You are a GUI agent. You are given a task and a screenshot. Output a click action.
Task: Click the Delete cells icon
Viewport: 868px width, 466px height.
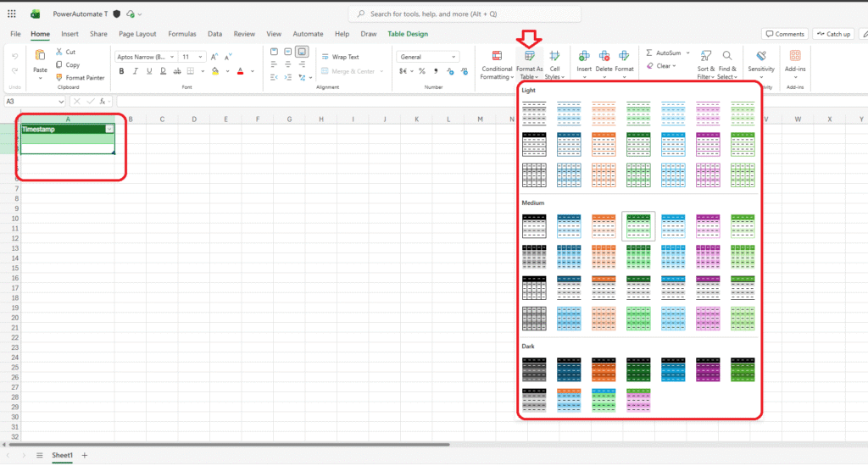[604, 56]
